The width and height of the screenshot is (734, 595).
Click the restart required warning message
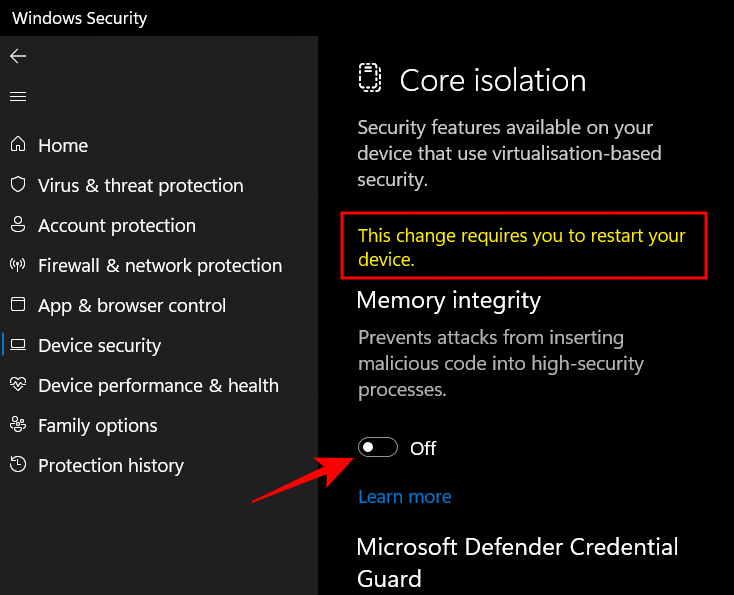coord(521,247)
